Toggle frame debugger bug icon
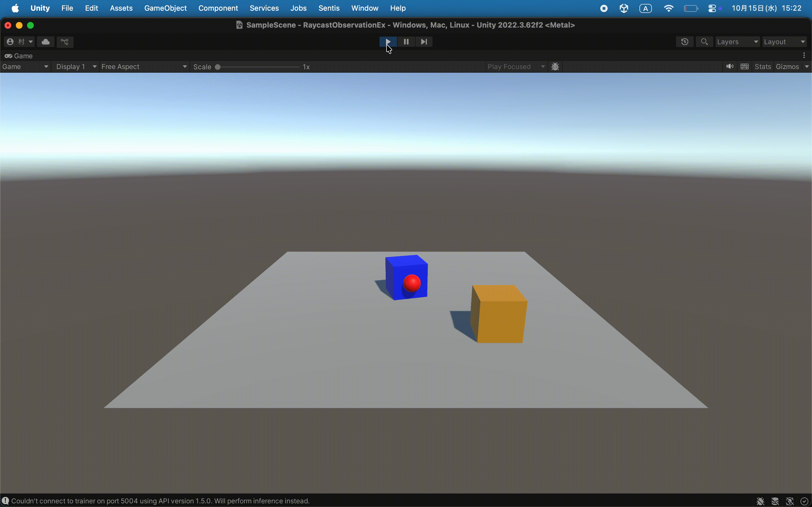The width and height of the screenshot is (812, 507). (x=555, y=66)
